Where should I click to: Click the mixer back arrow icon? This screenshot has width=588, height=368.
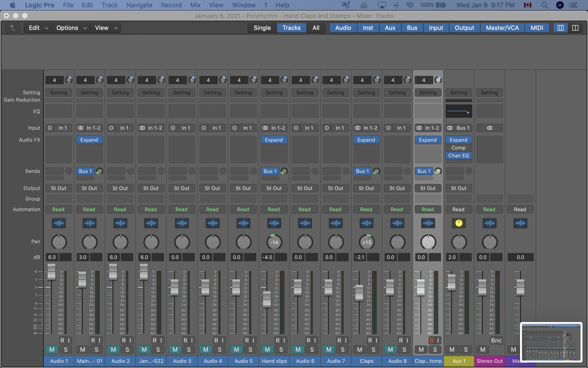13,28
